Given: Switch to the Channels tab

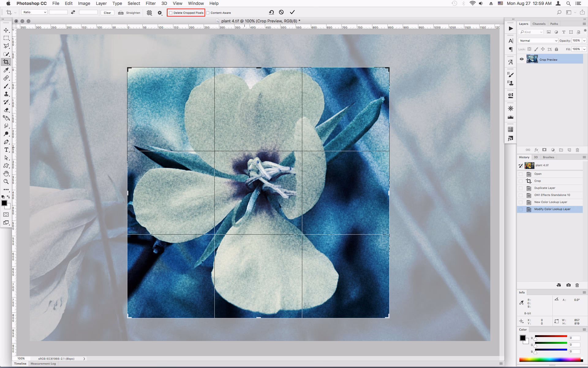Looking at the screenshot, I should tap(539, 24).
